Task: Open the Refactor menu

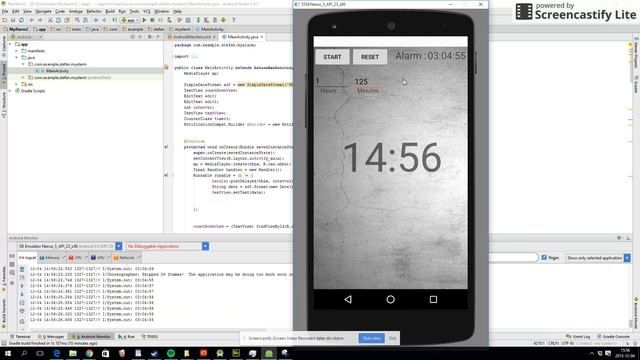Action: click(93, 11)
